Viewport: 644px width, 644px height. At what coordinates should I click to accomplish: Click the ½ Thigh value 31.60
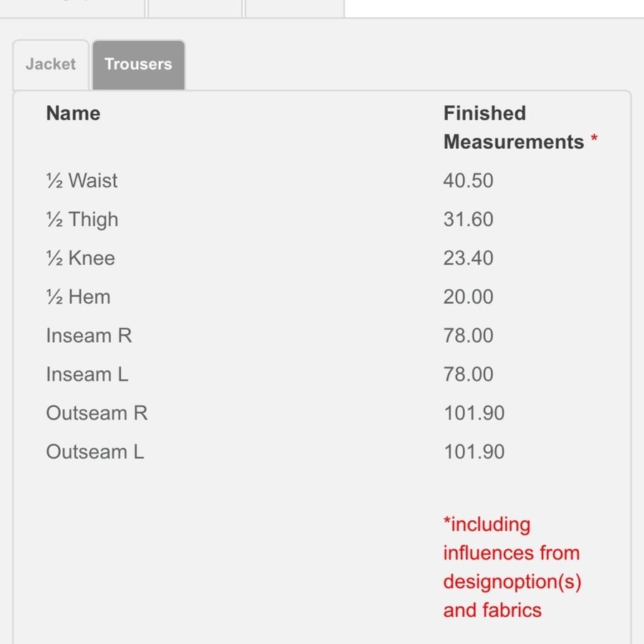468,220
